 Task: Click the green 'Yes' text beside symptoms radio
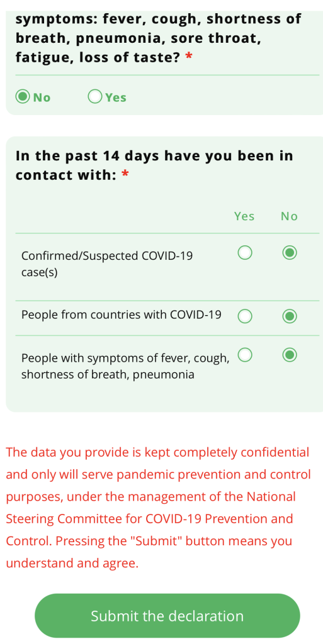115,97
